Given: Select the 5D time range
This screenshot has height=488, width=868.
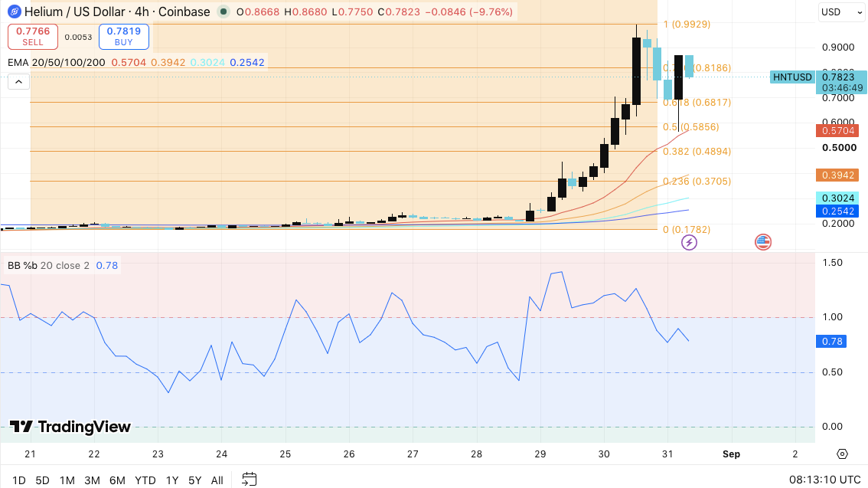Looking at the screenshot, I should click(x=43, y=480).
